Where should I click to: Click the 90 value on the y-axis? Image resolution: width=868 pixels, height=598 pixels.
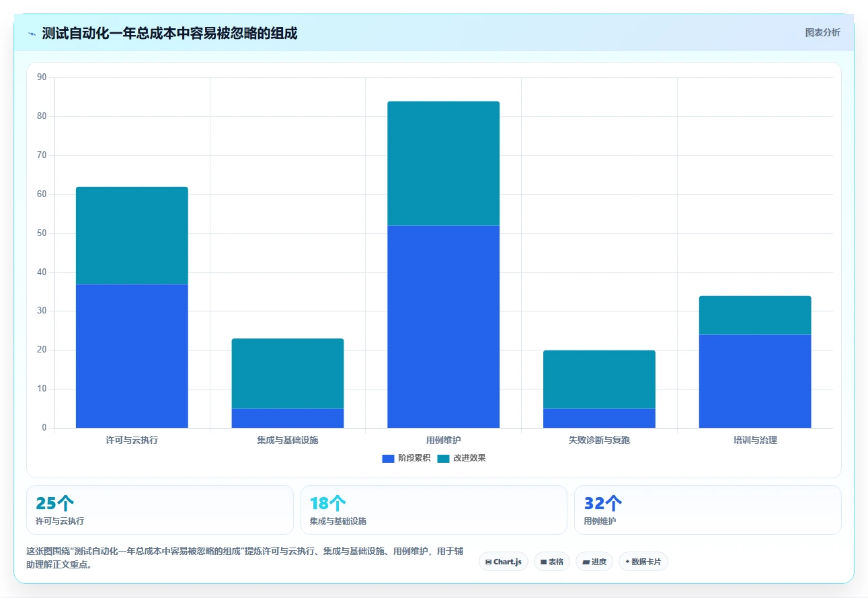[42, 77]
